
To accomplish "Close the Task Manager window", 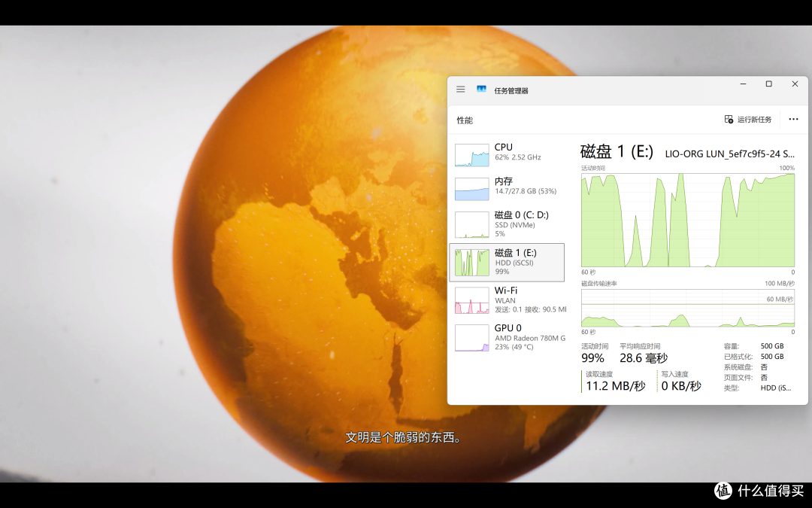I will tap(795, 84).
